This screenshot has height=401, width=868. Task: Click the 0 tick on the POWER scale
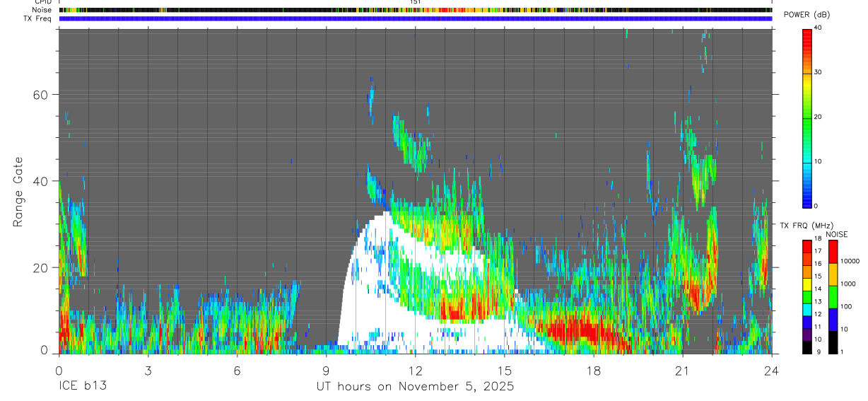tap(816, 206)
